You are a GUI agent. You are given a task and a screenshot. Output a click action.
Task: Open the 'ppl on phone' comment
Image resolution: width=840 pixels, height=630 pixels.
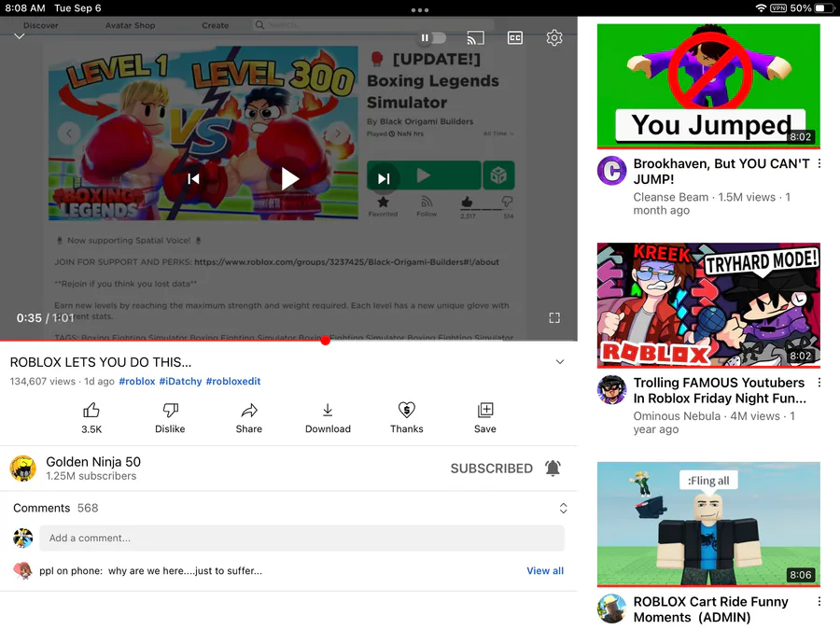click(150, 571)
